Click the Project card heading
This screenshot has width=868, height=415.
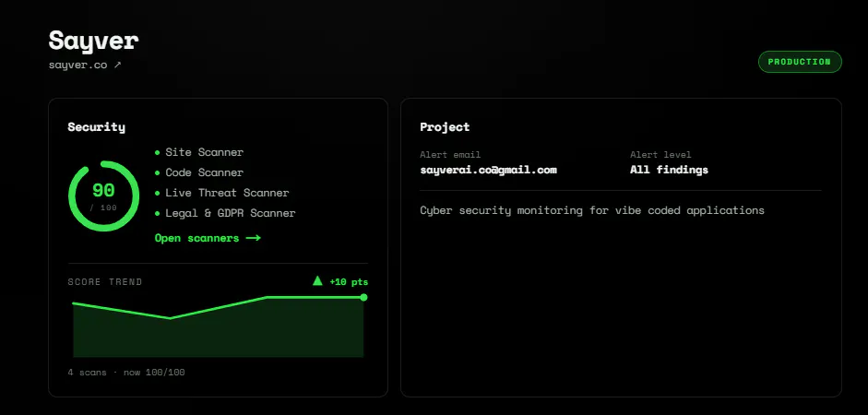tap(445, 126)
